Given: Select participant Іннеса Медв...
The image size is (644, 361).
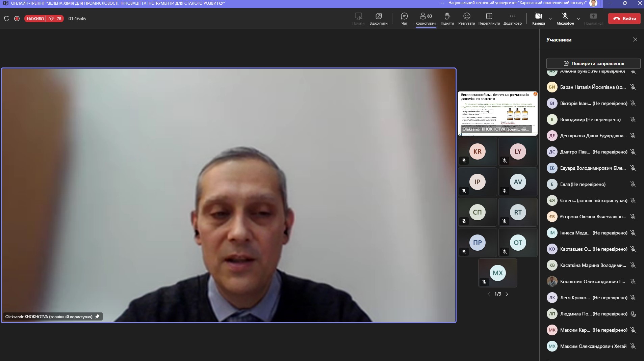Looking at the screenshot, I should point(592,233).
